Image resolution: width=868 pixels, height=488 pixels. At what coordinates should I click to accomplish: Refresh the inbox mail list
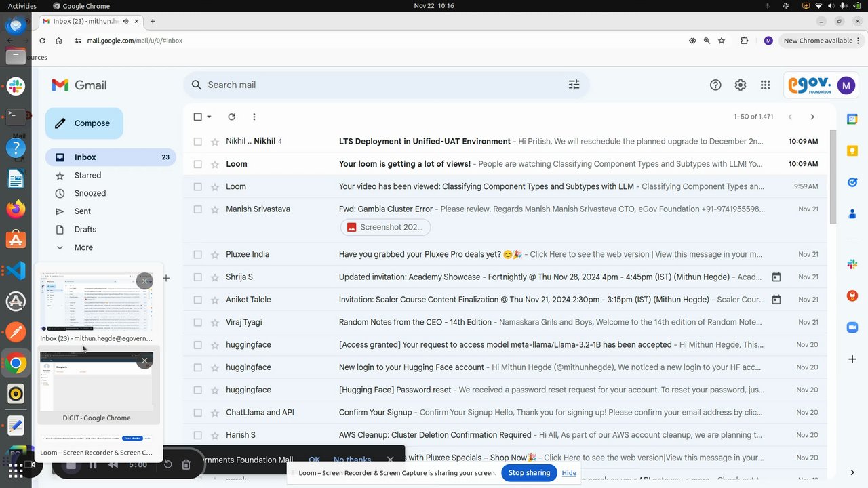231,117
